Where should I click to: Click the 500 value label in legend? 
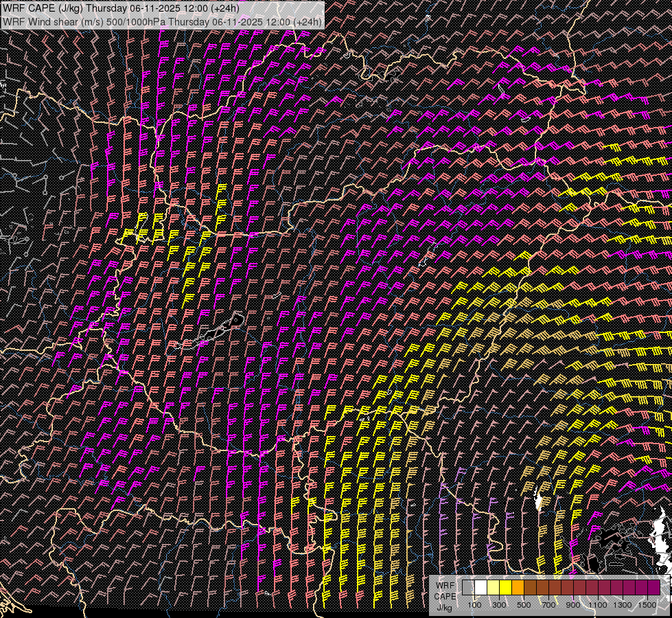(524, 605)
